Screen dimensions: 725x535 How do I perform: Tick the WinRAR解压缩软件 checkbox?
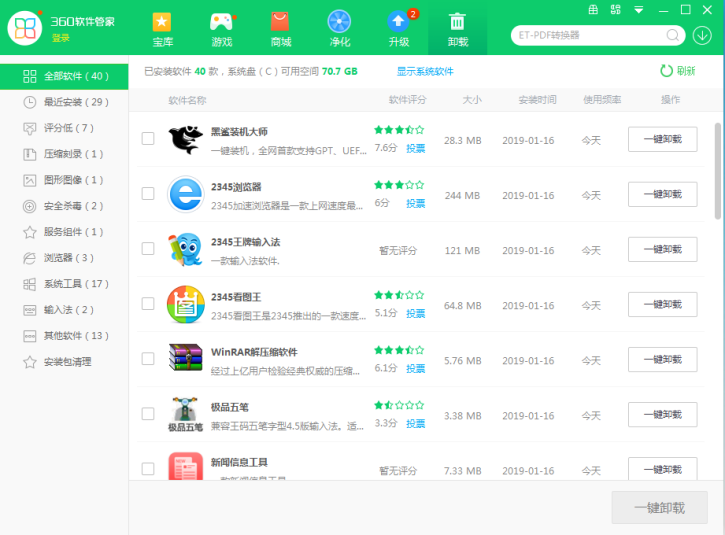coord(148,359)
